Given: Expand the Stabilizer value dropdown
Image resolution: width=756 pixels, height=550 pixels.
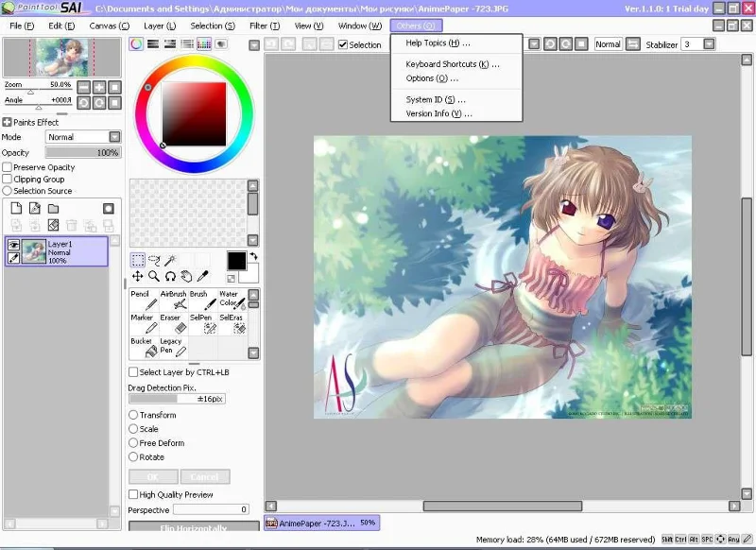Looking at the screenshot, I should point(709,44).
